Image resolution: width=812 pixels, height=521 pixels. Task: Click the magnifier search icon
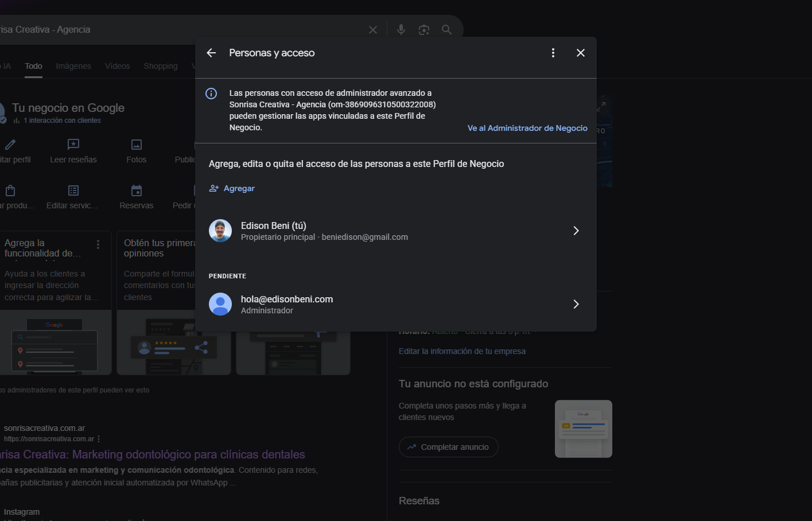pyautogui.click(x=446, y=30)
